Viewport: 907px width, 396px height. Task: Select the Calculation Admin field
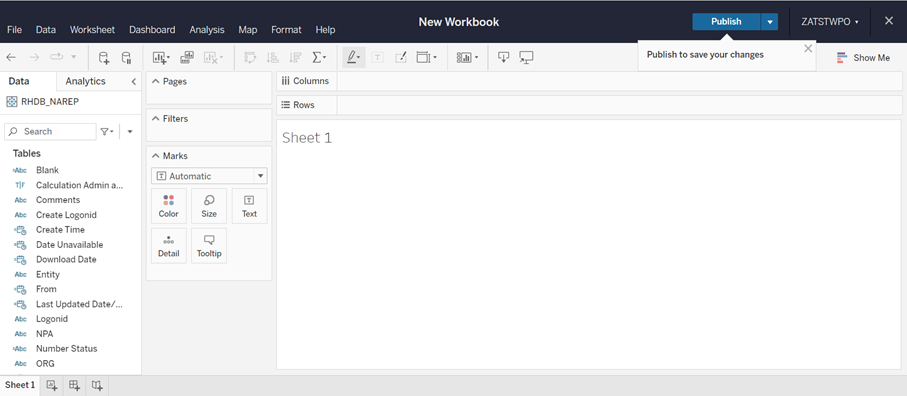(x=80, y=185)
